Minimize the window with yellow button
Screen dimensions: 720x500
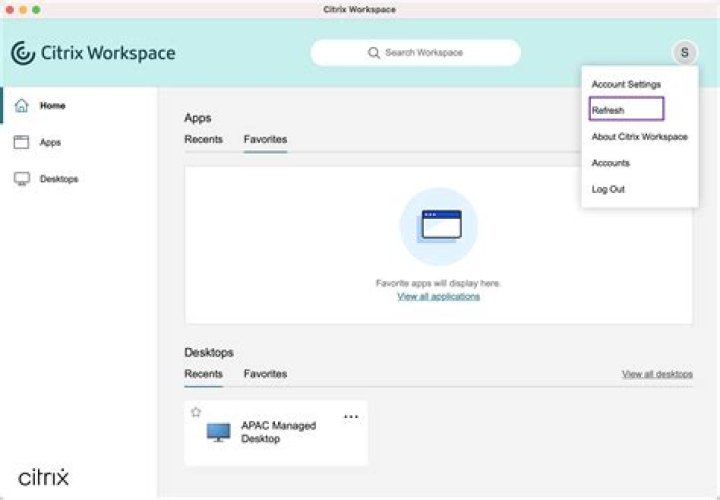(x=23, y=10)
